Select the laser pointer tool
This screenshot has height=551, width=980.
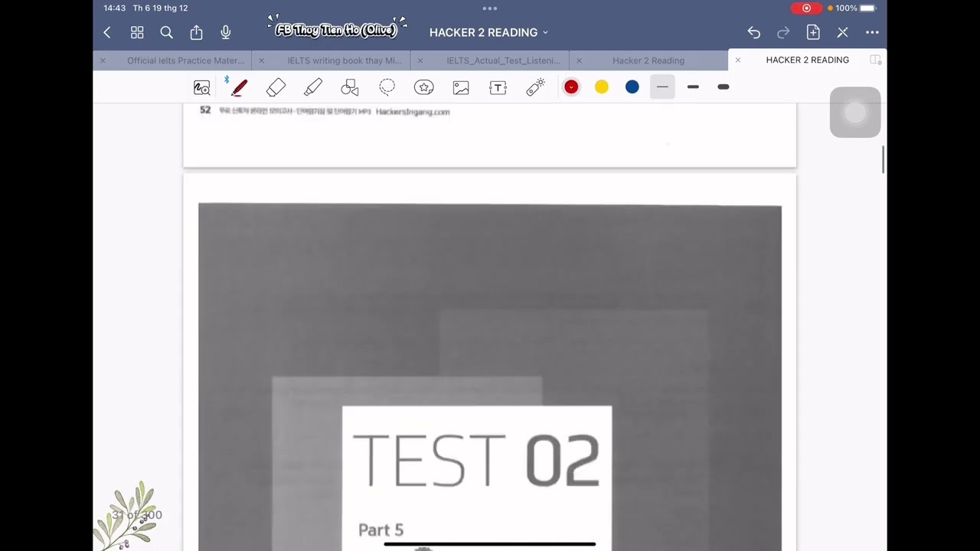pos(535,87)
